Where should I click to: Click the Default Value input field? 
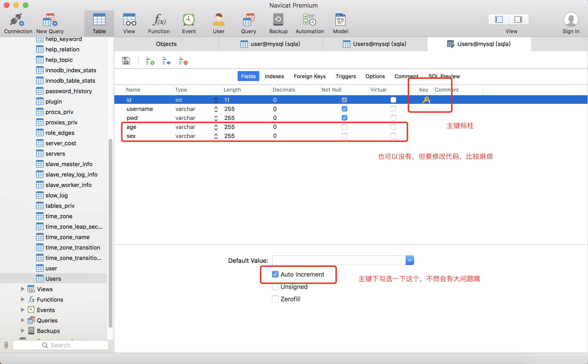click(339, 260)
